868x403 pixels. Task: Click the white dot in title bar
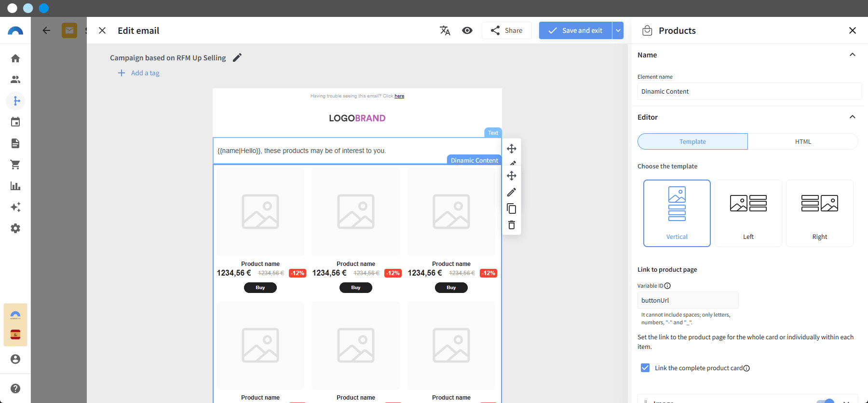click(13, 8)
